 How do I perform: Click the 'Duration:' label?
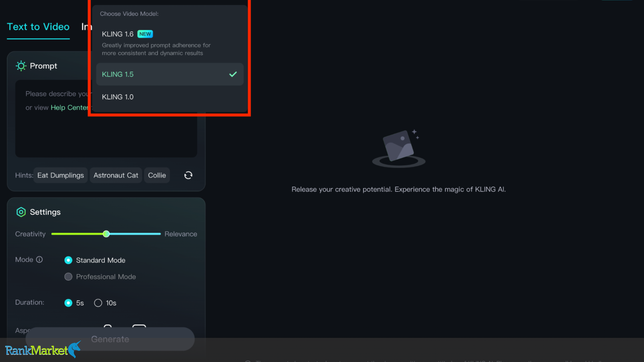(30, 302)
